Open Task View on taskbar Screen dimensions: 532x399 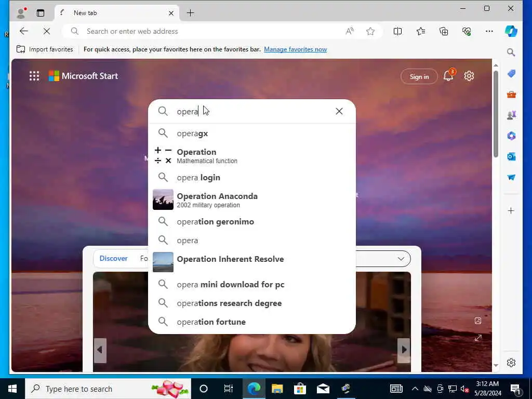(x=229, y=389)
